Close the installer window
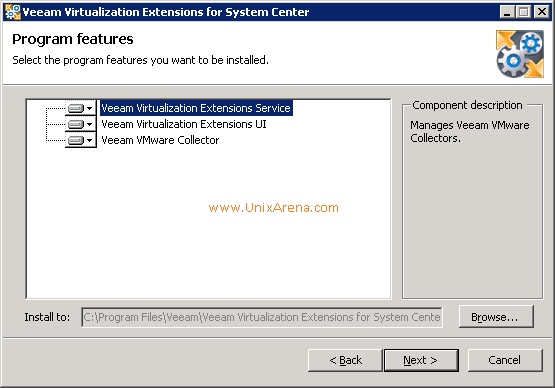555x388 pixels. 542,12
